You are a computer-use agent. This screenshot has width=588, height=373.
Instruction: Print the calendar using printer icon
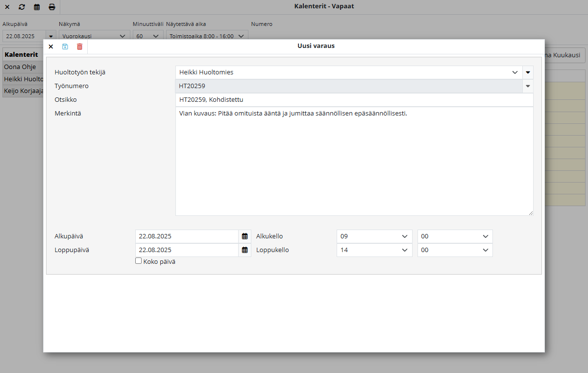[x=52, y=7]
